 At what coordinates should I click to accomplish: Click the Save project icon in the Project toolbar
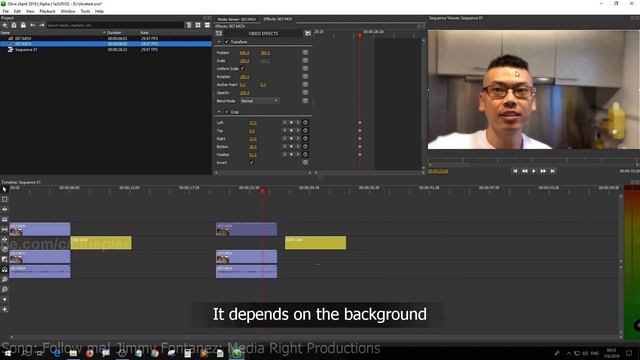(23, 25)
